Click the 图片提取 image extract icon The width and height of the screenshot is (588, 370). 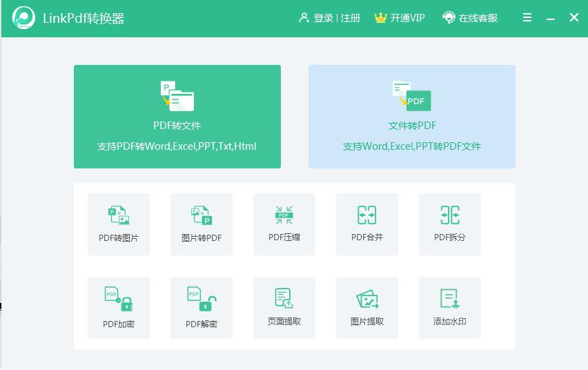367,298
